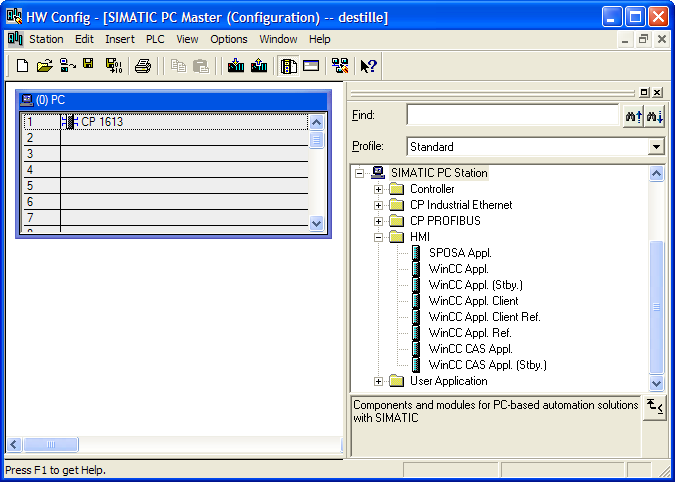Click the Copy toolbar icon
This screenshot has width=675, height=482.
coord(178,66)
